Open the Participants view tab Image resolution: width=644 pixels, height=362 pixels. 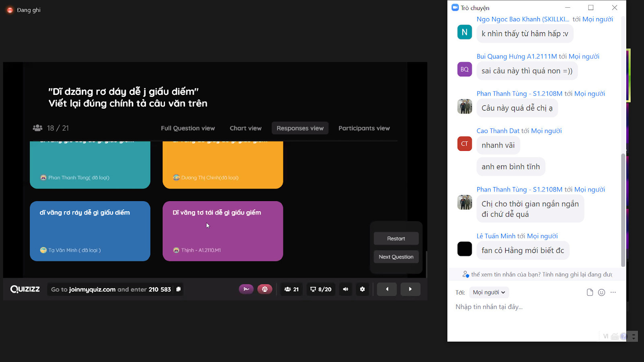[364, 128]
